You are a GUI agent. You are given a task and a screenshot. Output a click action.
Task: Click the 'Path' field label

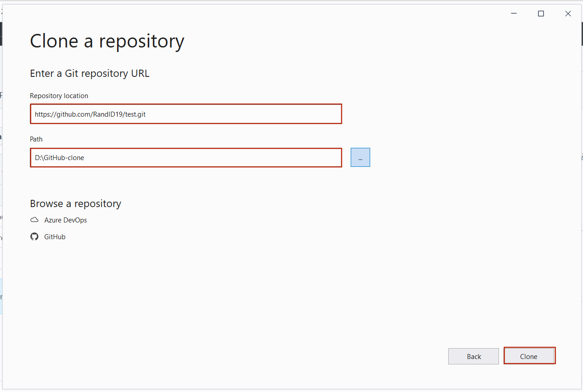pyautogui.click(x=36, y=139)
